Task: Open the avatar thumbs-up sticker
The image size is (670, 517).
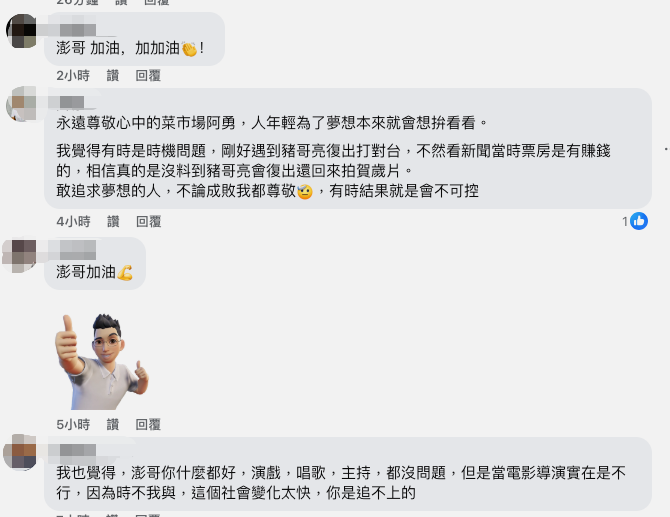Action: pyautogui.click(x=102, y=361)
